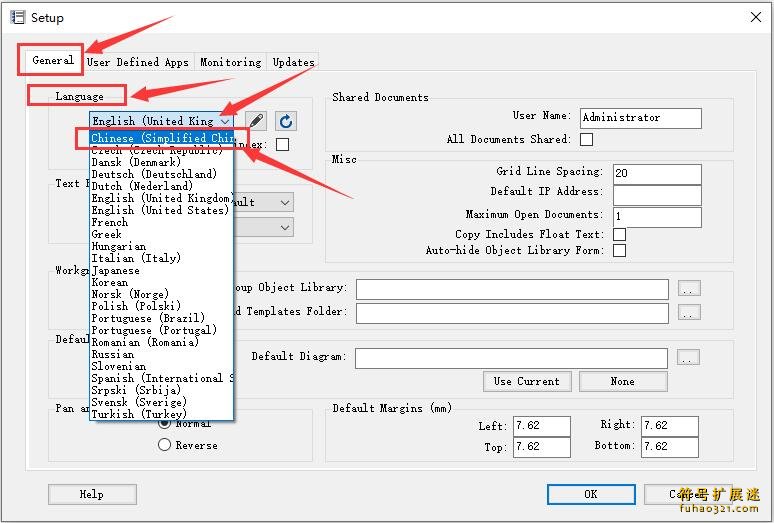
Task: Click the Default IP Address field
Action: point(657,195)
